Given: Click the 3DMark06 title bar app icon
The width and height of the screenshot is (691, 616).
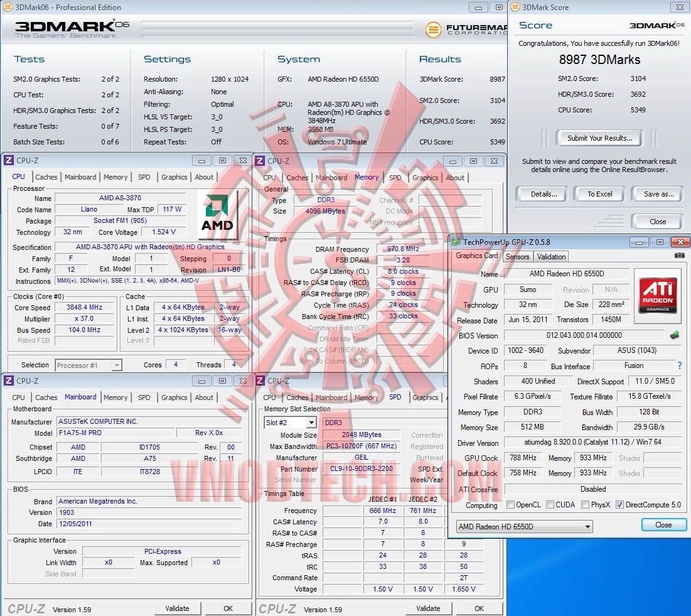Looking at the screenshot, I should point(8,7).
